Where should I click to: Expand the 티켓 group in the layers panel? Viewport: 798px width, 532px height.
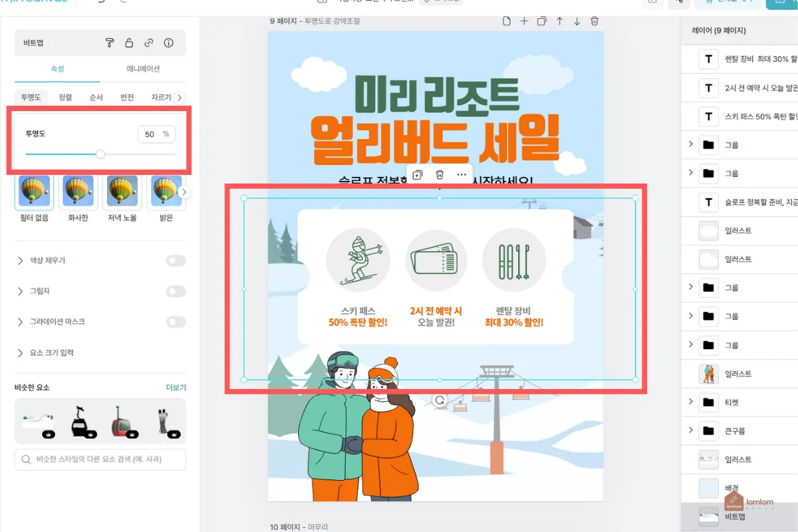click(x=692, y=402)
